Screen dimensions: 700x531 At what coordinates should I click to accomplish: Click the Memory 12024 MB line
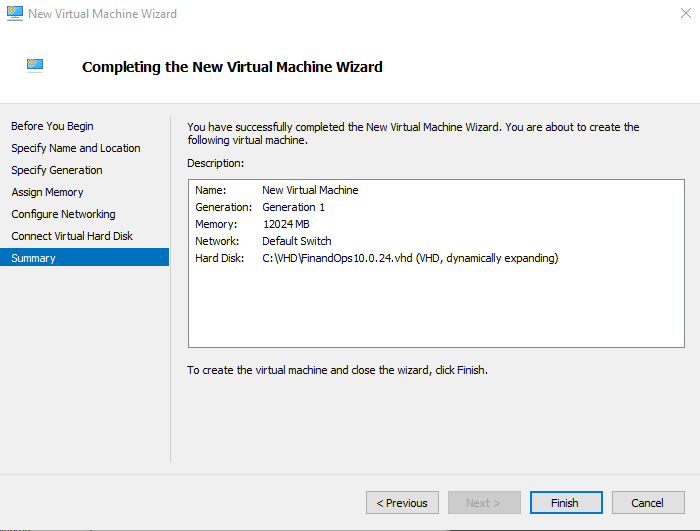286,224
